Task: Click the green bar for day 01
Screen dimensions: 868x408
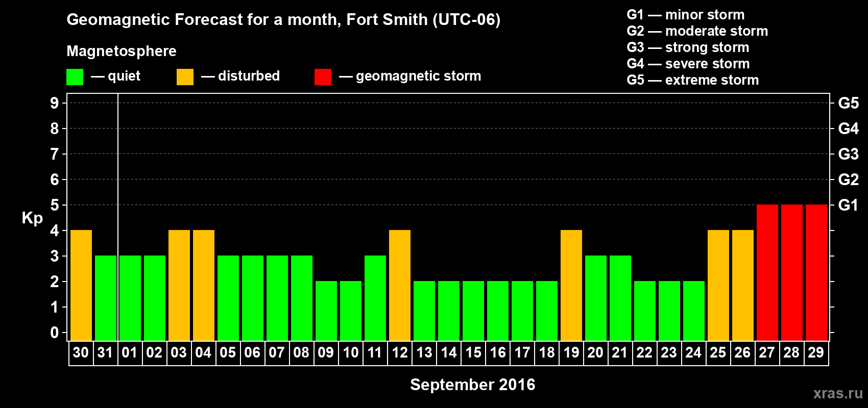Action: [130, 298]
